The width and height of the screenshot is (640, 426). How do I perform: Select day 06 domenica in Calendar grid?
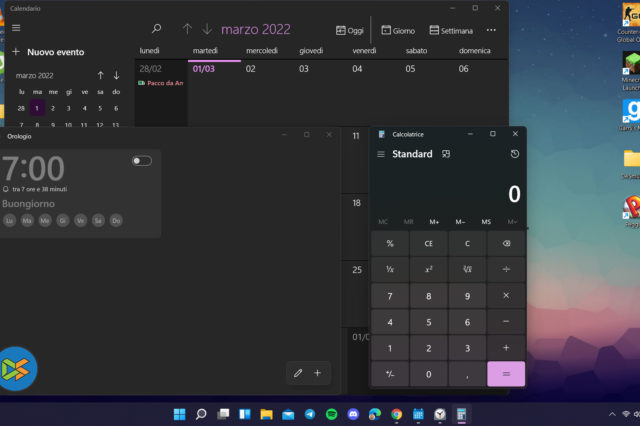pyautogui.click(x=481, y=93)
